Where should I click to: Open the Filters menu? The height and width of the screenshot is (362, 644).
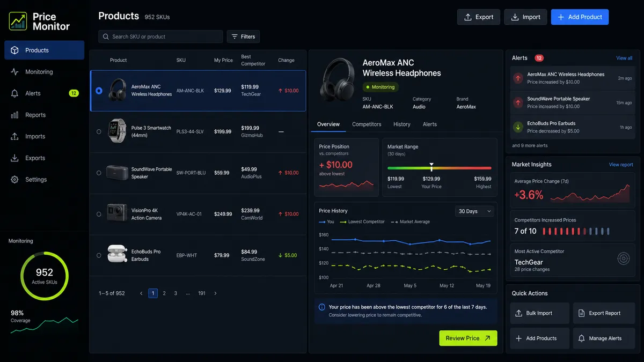(x=244, y=36)
